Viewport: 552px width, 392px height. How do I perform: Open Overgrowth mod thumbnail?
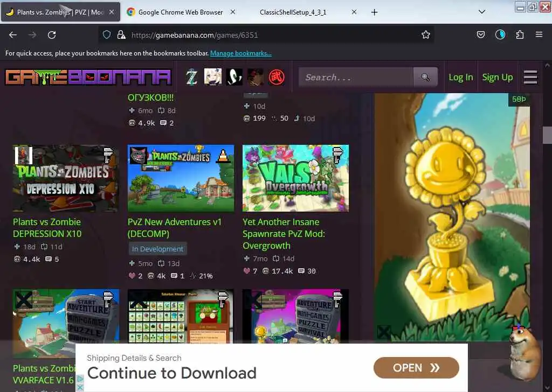(296, 178)
